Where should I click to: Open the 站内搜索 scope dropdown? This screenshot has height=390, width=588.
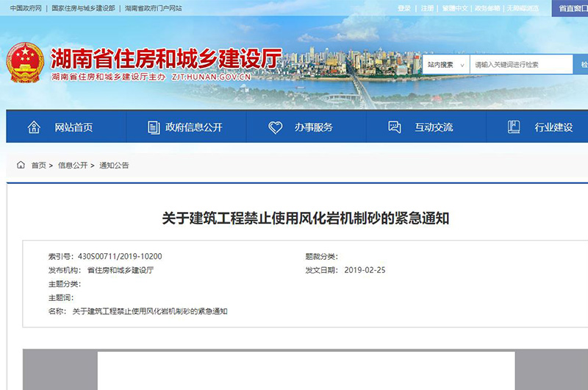click(x=446, y=65)
